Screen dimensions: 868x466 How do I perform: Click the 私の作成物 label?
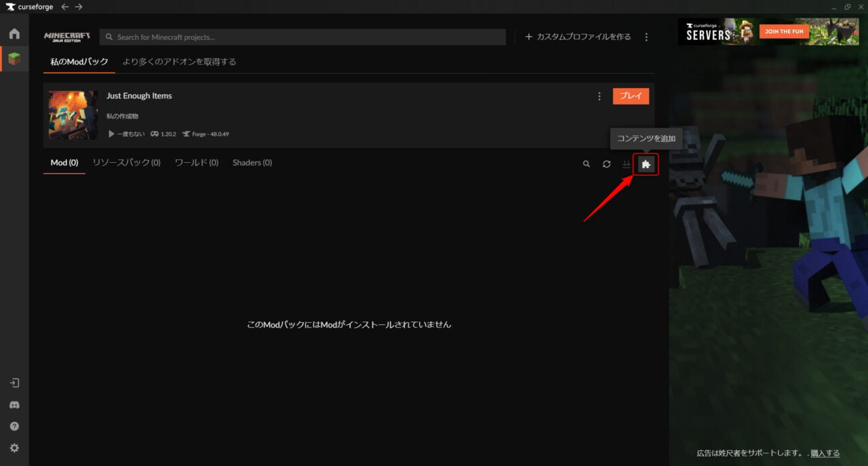coord(122,117)
